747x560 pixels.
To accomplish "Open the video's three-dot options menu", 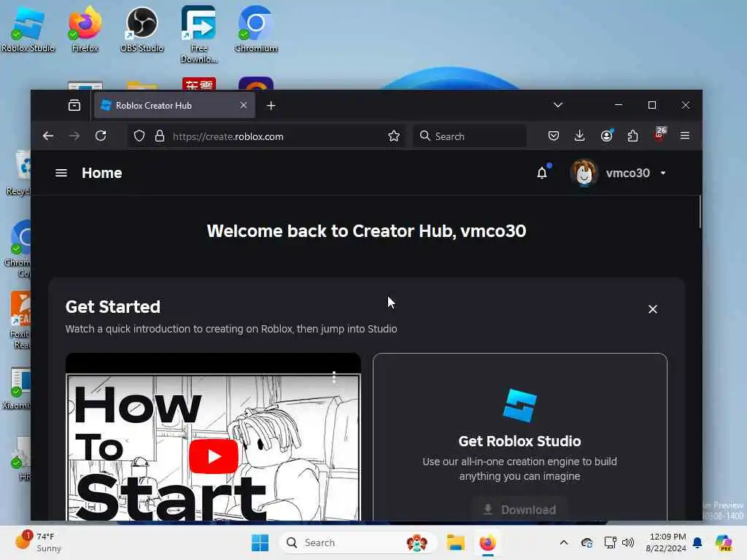I will (334, 377).
